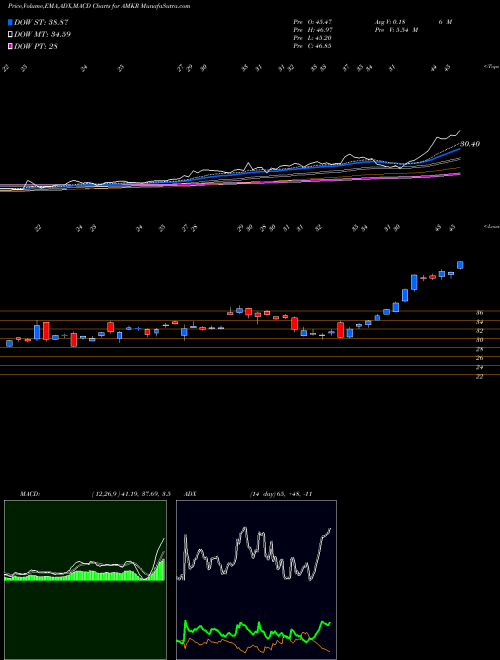Screen dimensions: 500x660
Task: Select the 'DOW MT: 34.59' label
Action: click(x=42, y=34)
